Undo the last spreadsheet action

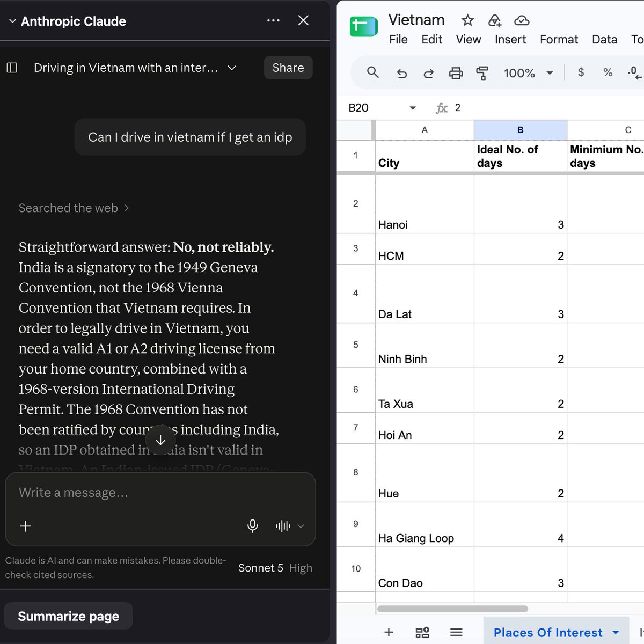point(401,73)
